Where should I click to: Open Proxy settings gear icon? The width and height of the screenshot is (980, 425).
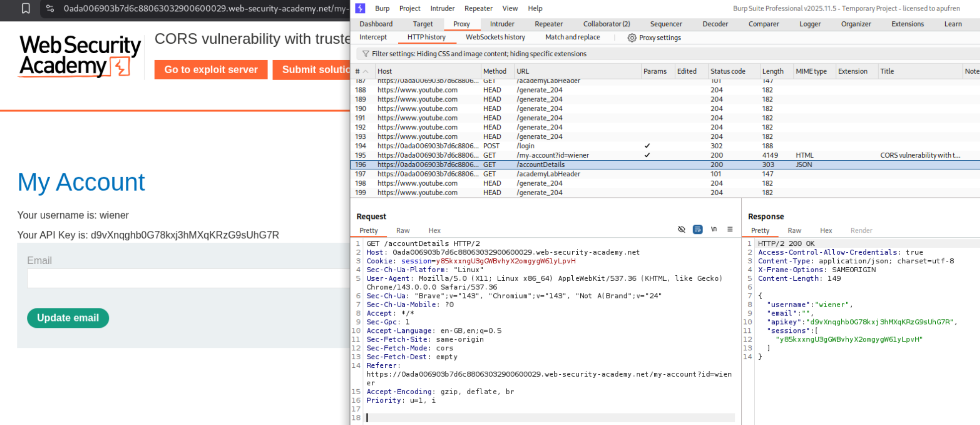[x=631, y=38]
